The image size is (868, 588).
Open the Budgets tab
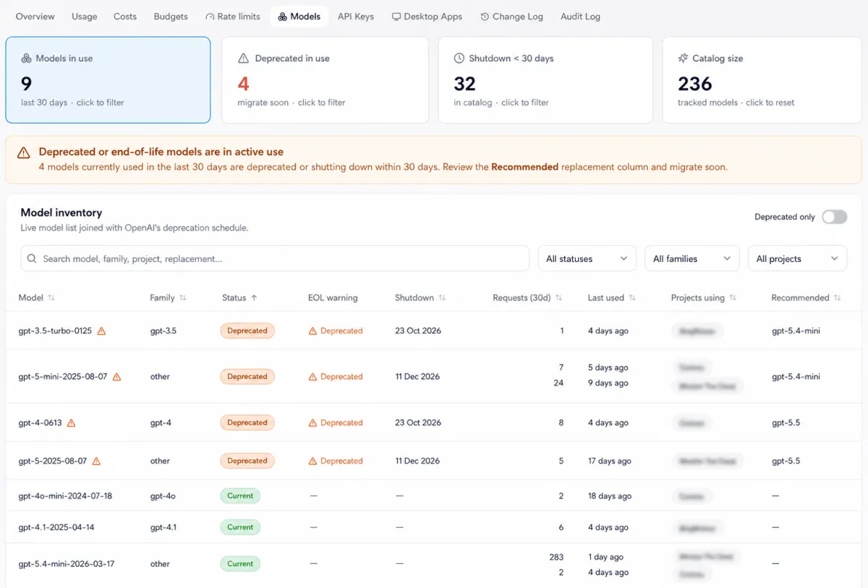coord(171,16)
